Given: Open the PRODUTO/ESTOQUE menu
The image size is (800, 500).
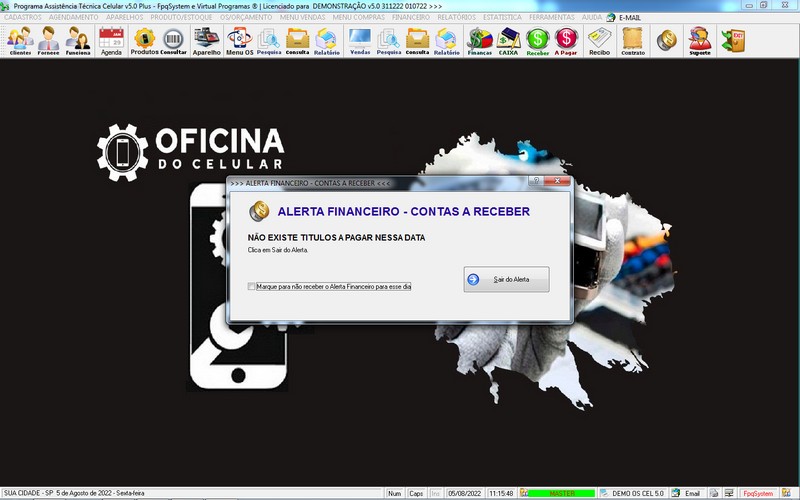Looking at the screenshot, I should pyautogui.click(x=181, y=17).
